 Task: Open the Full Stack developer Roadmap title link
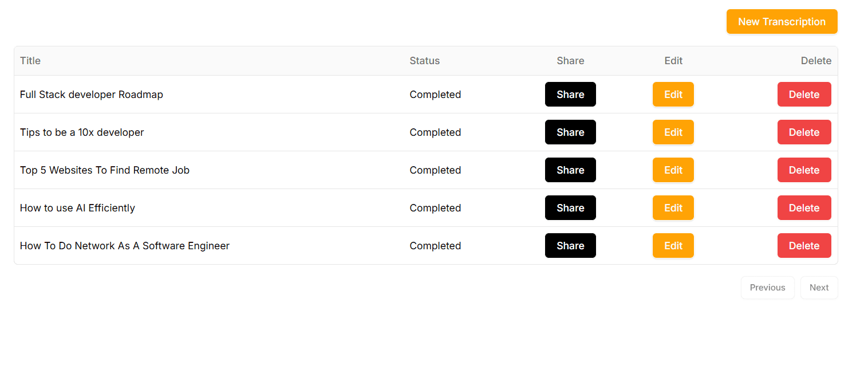pos(91,94)
